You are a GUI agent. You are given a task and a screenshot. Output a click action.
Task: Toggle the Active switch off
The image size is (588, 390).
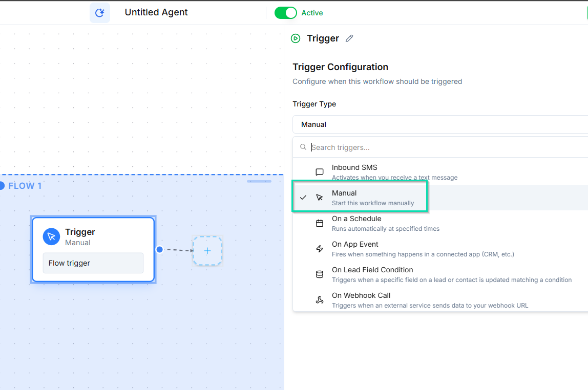click(285, 13)
